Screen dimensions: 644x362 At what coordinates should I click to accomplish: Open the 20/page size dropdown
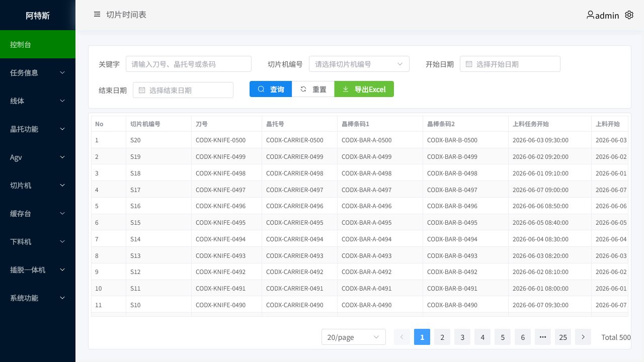(354, 337)
